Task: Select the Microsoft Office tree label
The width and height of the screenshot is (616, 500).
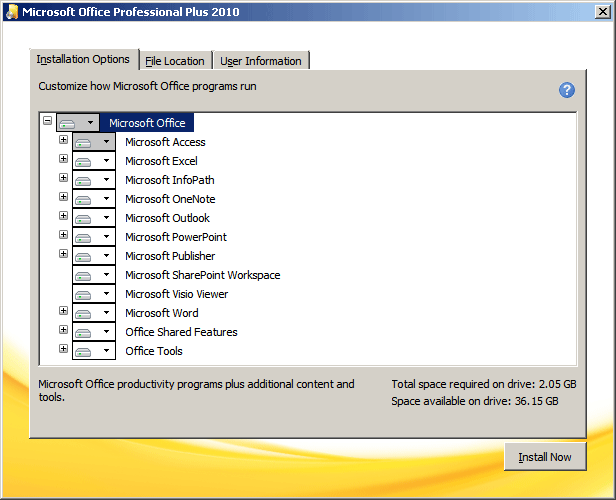Action: [147, 123]
